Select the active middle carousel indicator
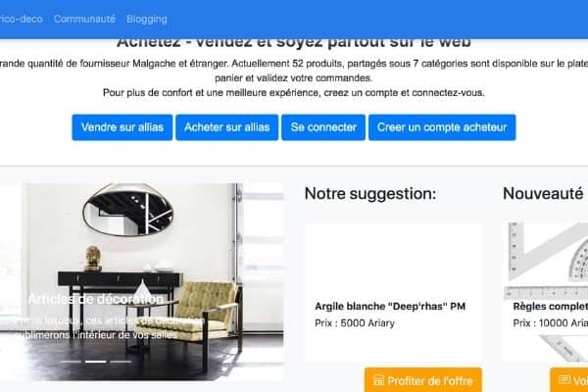This screenshot has width=588, height=392. point(96,362)
